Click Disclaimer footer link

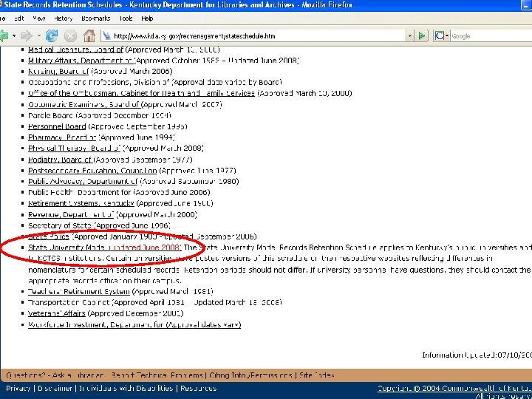(x=55, y=388)
